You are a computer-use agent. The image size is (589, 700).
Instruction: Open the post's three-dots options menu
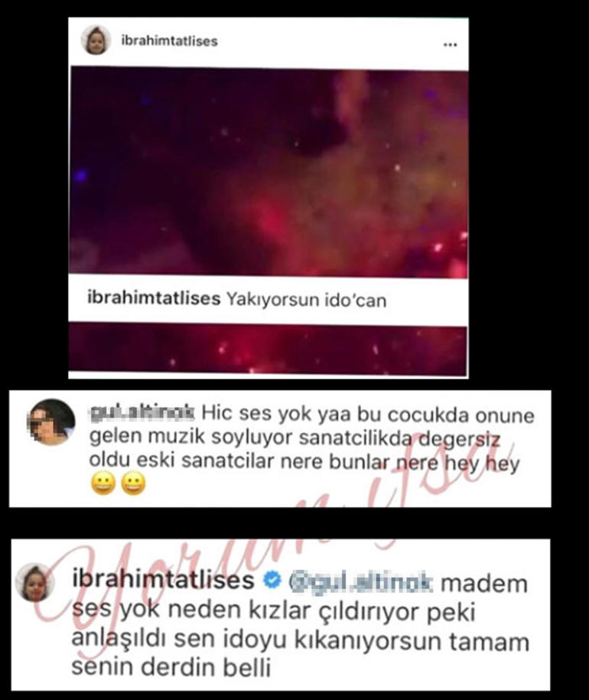[450, 44]
